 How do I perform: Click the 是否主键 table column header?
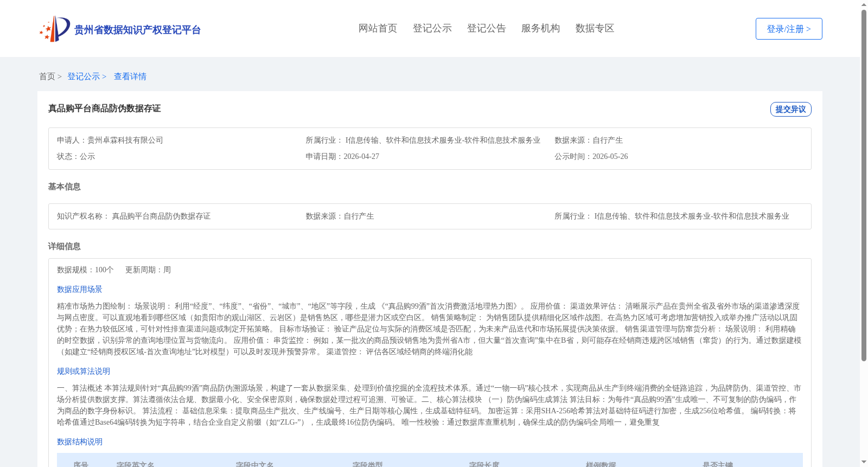point(717,464)
